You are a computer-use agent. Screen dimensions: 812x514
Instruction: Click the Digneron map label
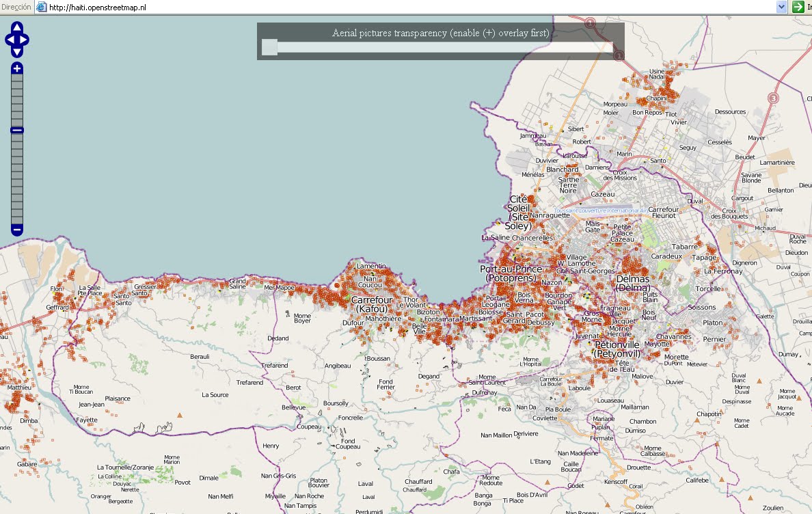745,263
